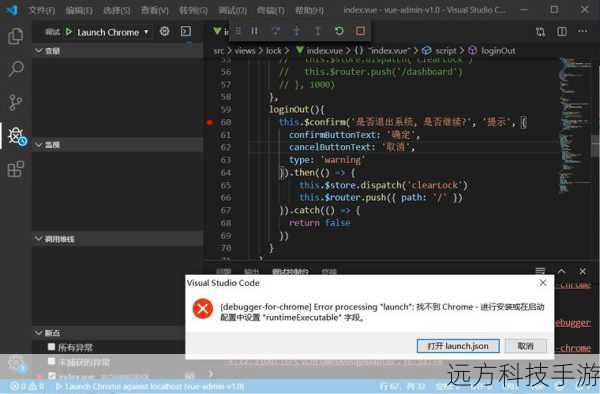
Task: Open the Extensions view in activity bar
Action: [16, 169]
